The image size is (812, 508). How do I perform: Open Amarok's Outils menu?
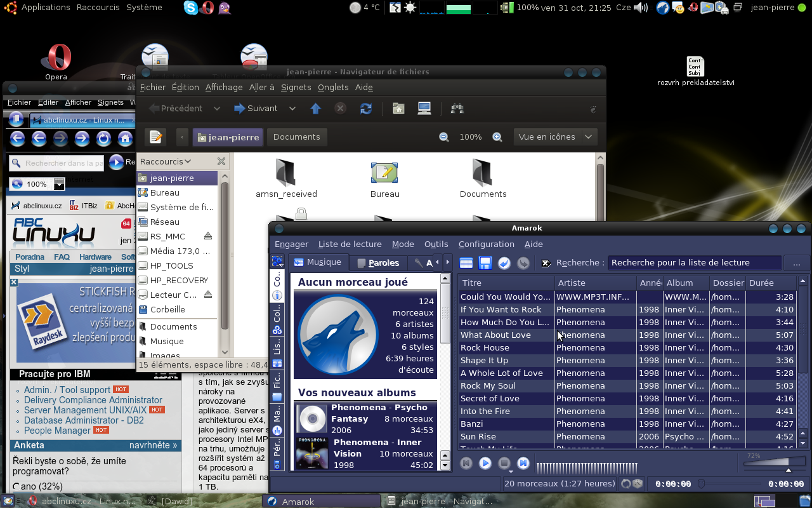(436, 244)
